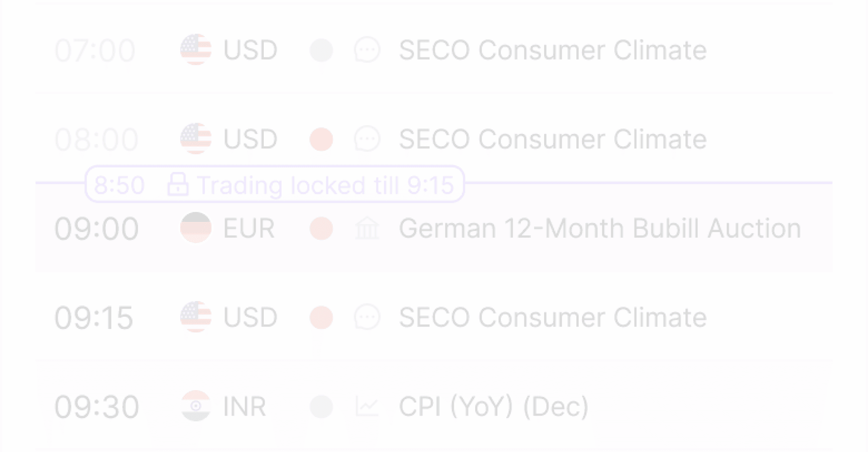Click the red impact dot at 08:00
This screenshot has height=452, width=868.
(x=321, y=139)
